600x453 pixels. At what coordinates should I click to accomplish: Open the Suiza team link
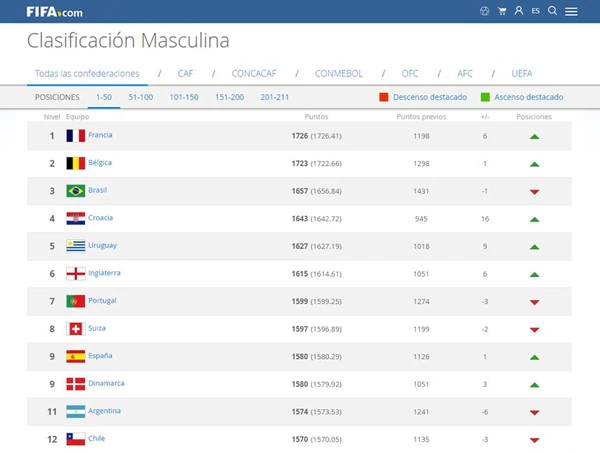(x=97, y=328)
